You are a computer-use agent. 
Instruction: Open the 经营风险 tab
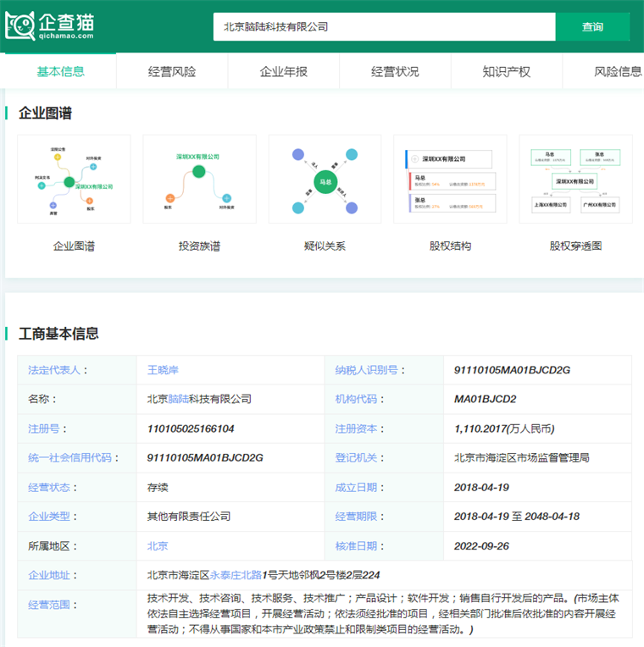pos(172,71)
